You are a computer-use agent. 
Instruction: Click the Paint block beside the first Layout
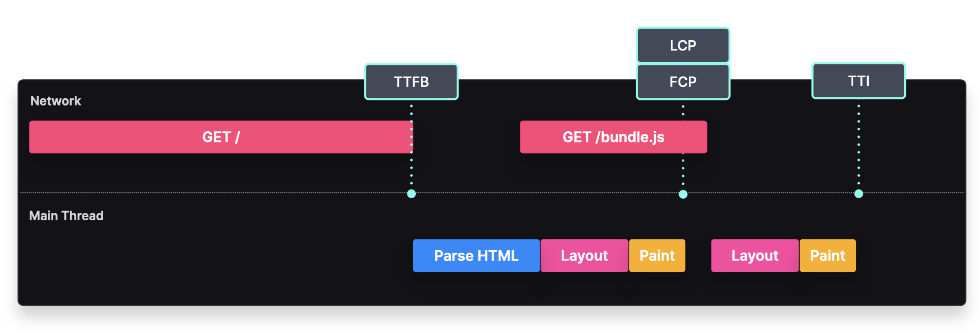coord(657,255)
